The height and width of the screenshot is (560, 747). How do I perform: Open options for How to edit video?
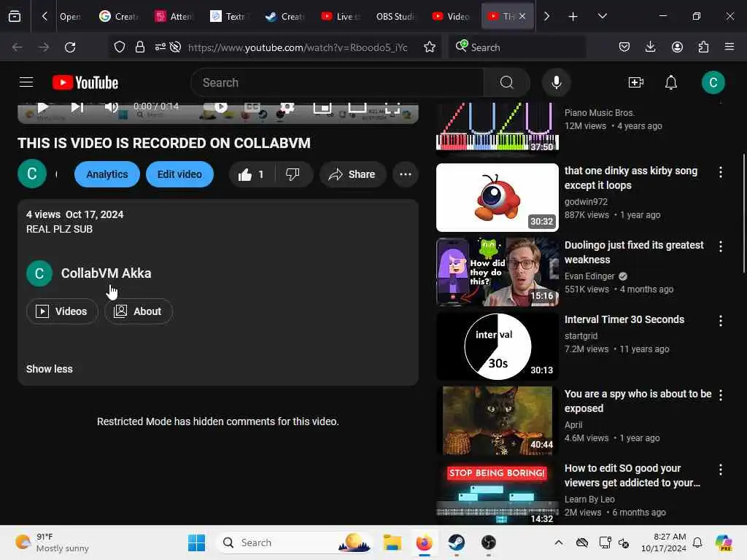click(720, 470)
